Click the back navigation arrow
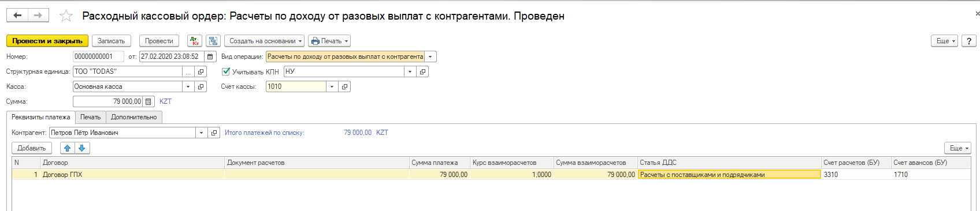The image size is (980, 211). 17,16
